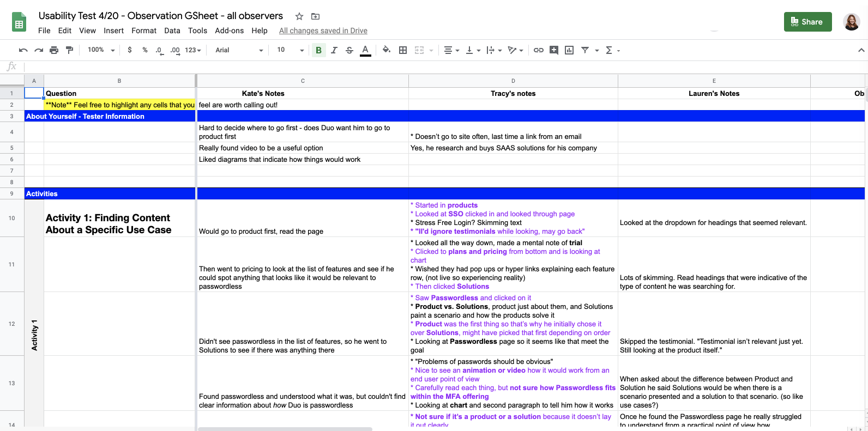Screen dimensions: 868x431
Task: Click the Create a filter icon
Action: pyautogui.click(x=585, y=50)
